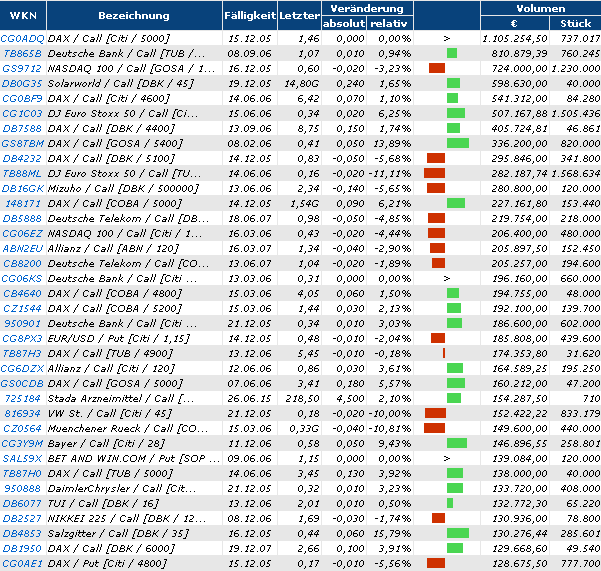Screen dimensions: 601x571
Task: Sort by the € volume column header
Action: coord(514,23)
